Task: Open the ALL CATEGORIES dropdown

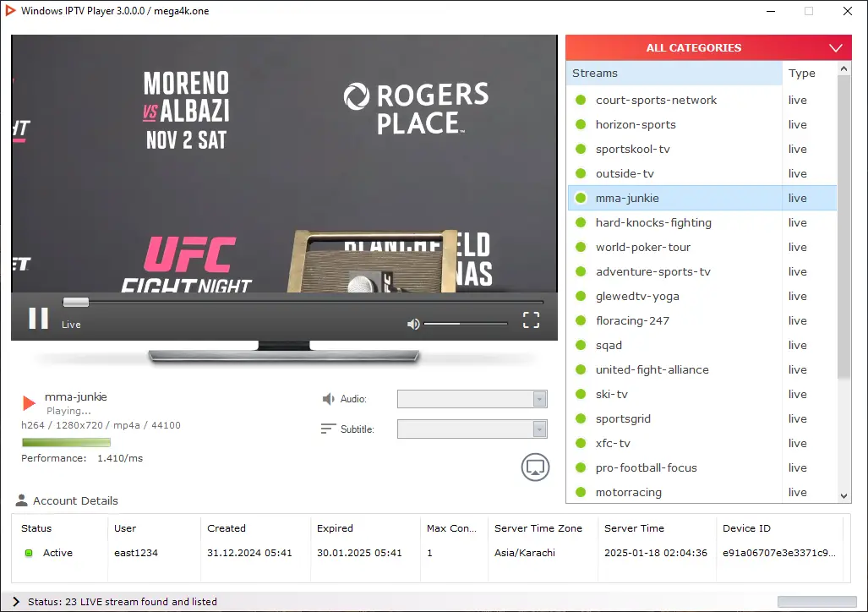Action: [x=708, y=47]
